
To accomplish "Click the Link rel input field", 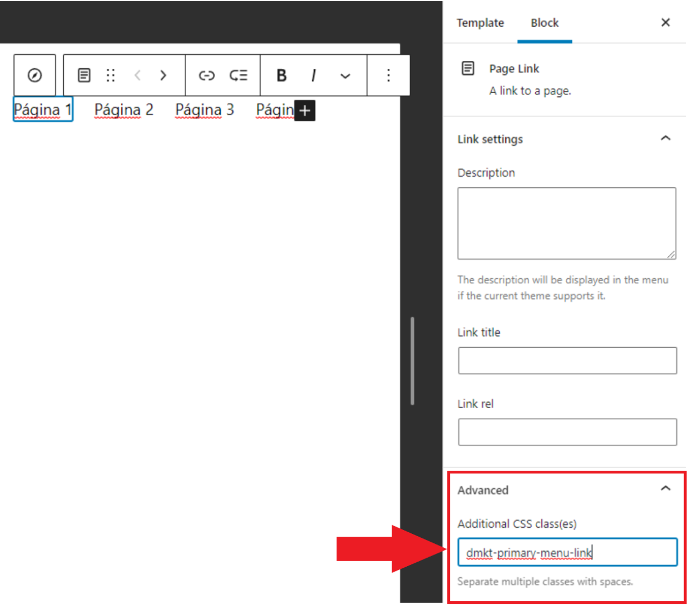I will 567,432.
